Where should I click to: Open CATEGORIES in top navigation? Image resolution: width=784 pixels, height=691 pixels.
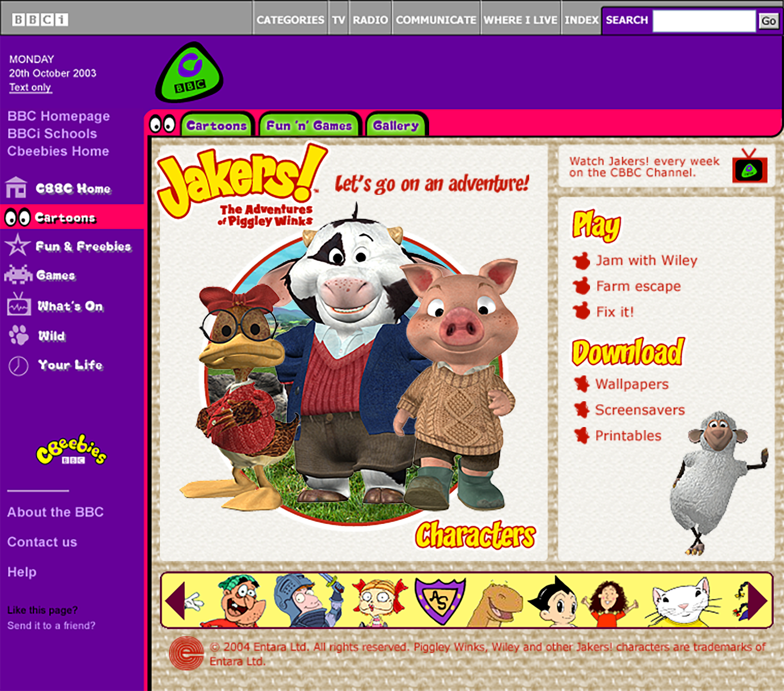tap(290, 20)
